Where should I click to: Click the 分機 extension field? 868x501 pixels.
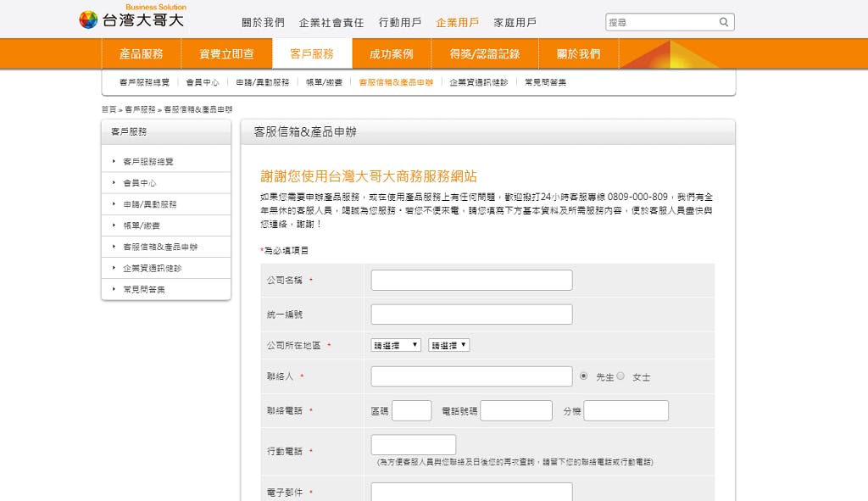626,411
